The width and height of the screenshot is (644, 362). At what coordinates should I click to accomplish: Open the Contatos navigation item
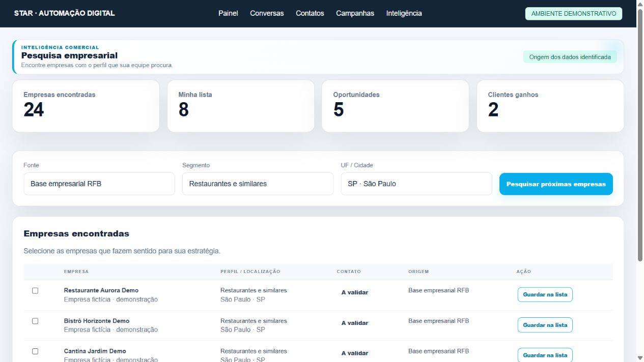(310, 13)
